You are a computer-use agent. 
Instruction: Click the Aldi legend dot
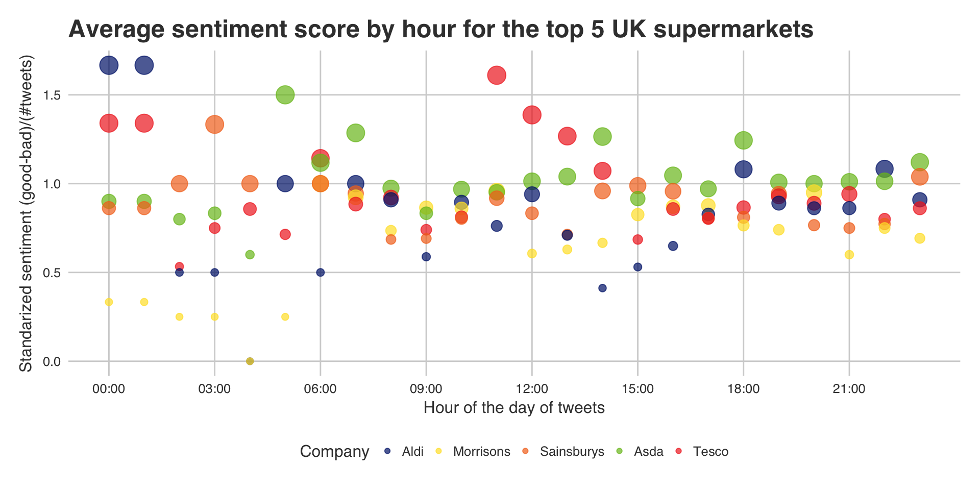click(x=387, y=452)
